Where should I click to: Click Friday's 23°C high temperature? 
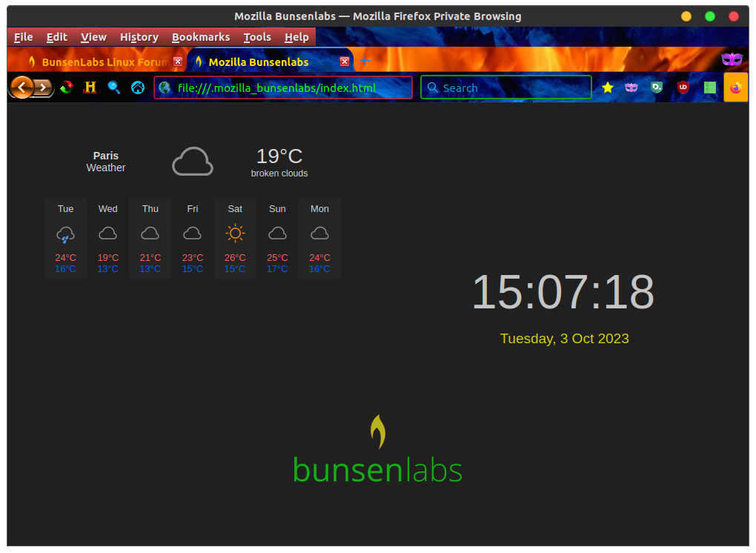tap(193, 258)
